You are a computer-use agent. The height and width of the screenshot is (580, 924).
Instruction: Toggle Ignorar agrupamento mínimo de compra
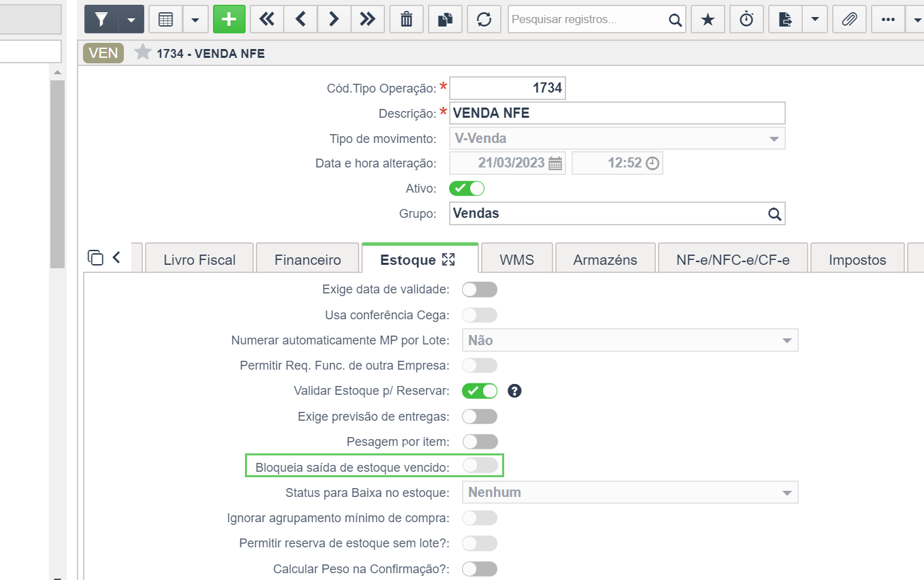(x=480, y=518)
